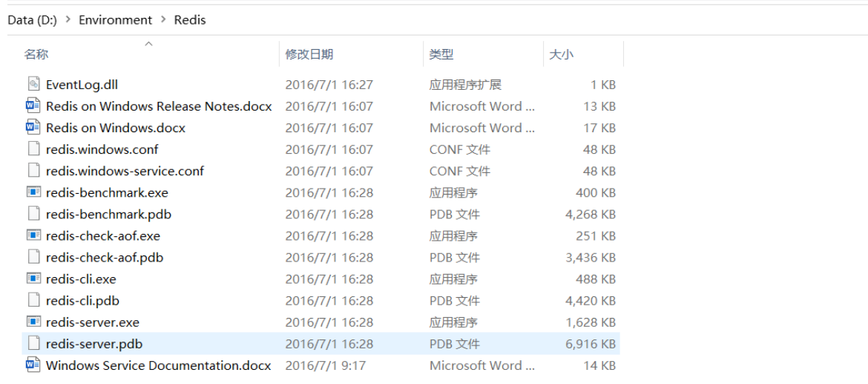
Task: Click 应用程序 type of redis-server.exe
Action: click(x=453, y=322)
